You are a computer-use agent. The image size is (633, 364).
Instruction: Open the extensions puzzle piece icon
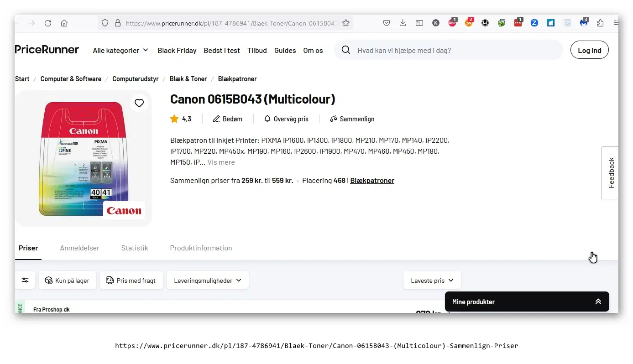coord(600,23)
